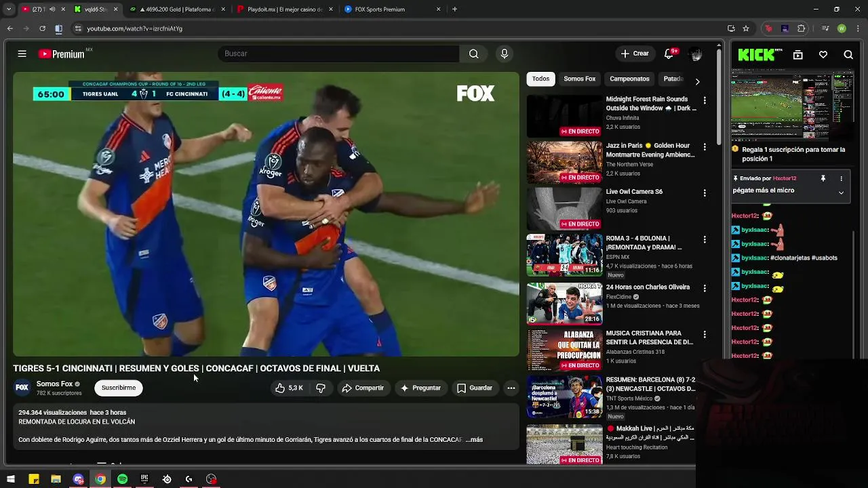Viewport: 868px width, 488px height.
Task: Save video with Guardar button
Action: pyautogui.click(x=475, y=388)
